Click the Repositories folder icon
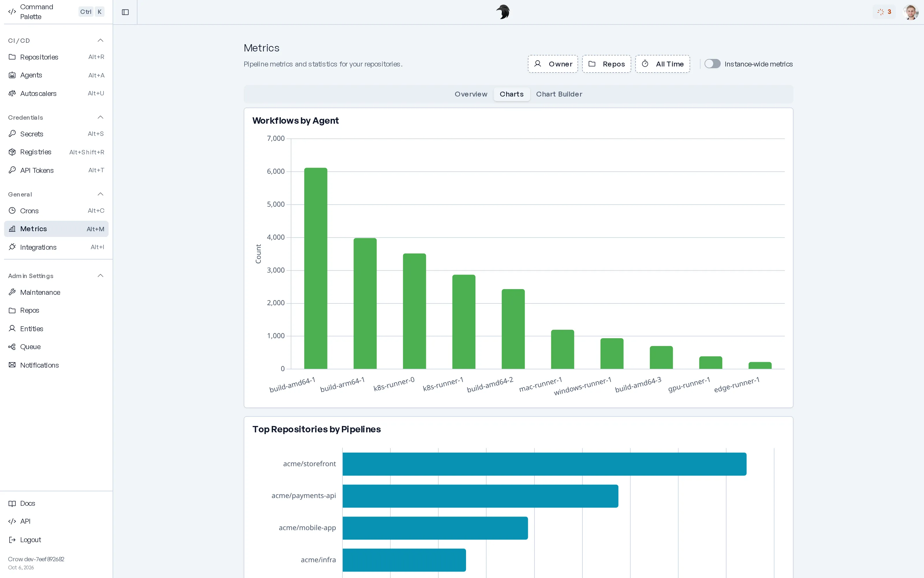 coord(12,57)
